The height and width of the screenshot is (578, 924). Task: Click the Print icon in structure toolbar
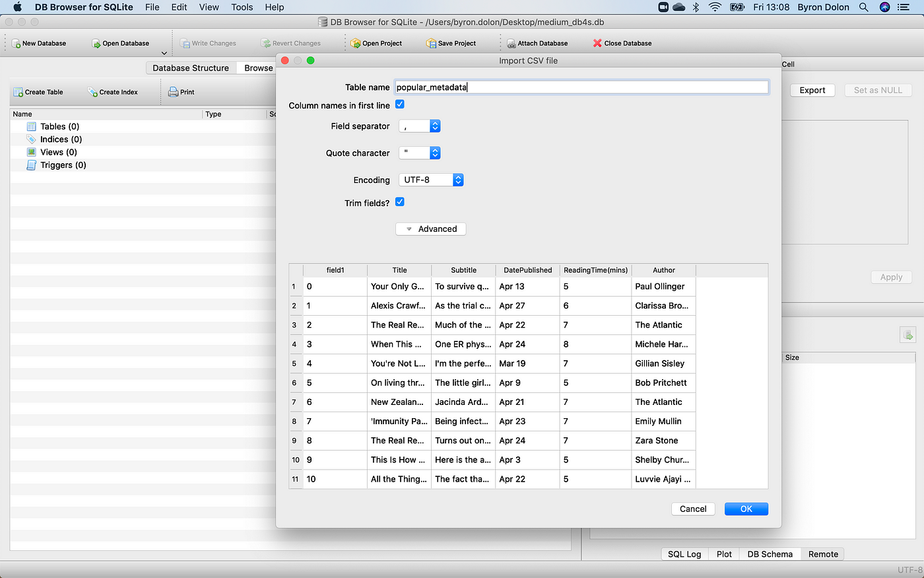174,92
